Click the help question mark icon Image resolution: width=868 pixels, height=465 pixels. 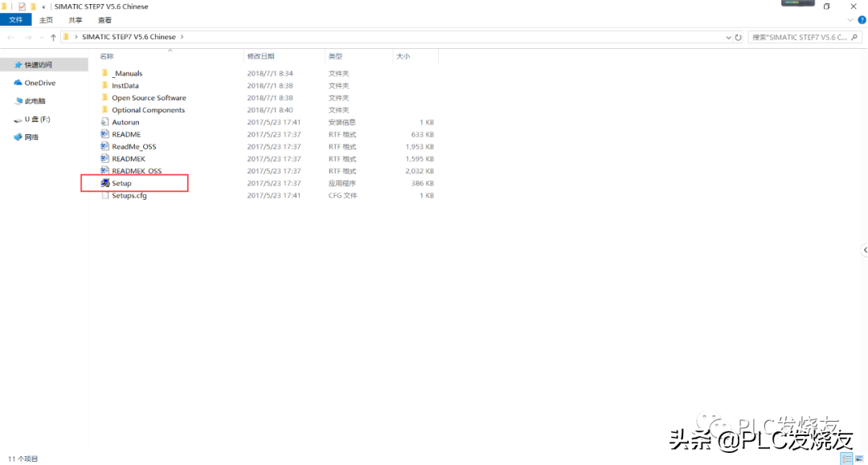[862, 20]
